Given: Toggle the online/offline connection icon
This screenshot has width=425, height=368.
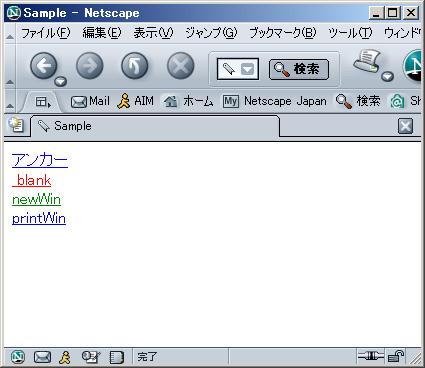Looking at the screenshot, I should [x=370, y=357].
